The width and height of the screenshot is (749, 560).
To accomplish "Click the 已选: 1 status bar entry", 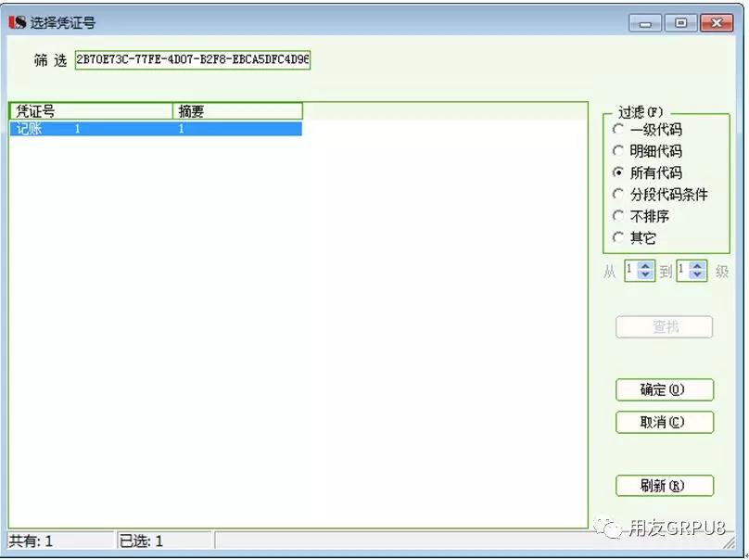I will click(x=164, y=541).
